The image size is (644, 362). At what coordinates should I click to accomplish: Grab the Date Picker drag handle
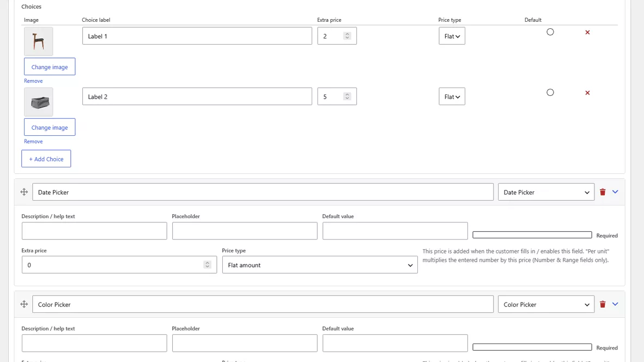[24, 192]
